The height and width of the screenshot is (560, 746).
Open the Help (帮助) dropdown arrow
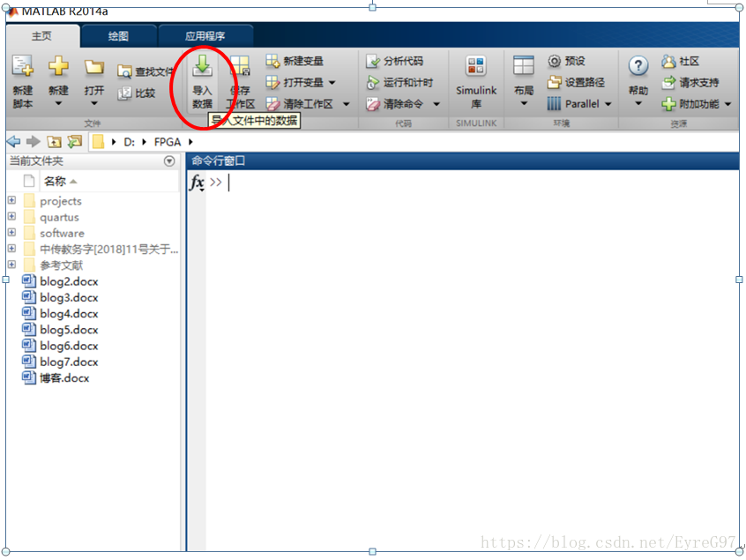[638, 103]
